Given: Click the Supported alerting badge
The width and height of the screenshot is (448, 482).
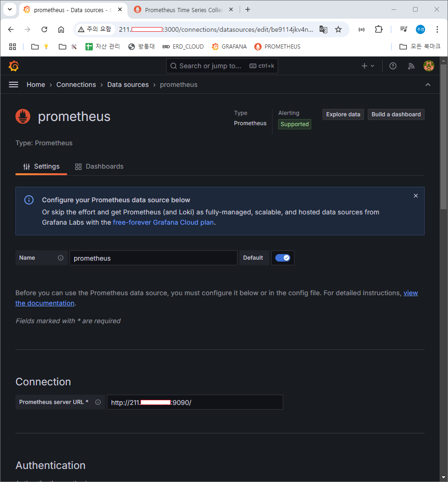Looking at the screenshot, I should point(294,124).
